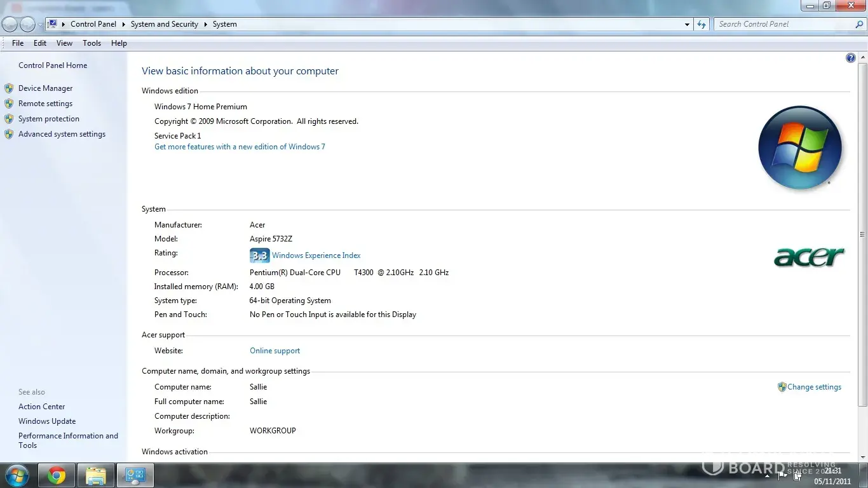
Task: Click the vertical scrollbar down arrow
Action: (x=862, y=457)
